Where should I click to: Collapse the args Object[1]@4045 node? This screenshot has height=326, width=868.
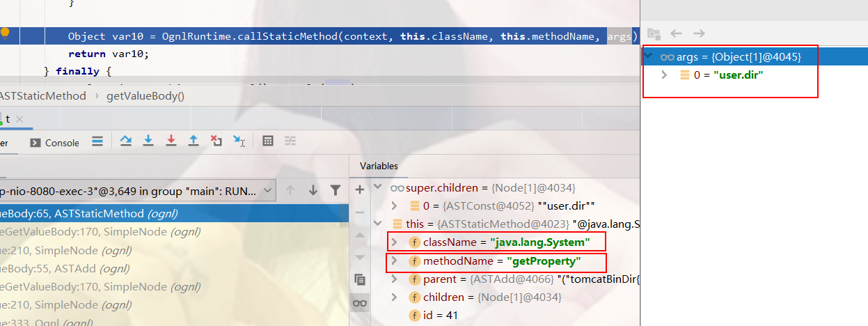pyautogui.click(x=649, y=57)
